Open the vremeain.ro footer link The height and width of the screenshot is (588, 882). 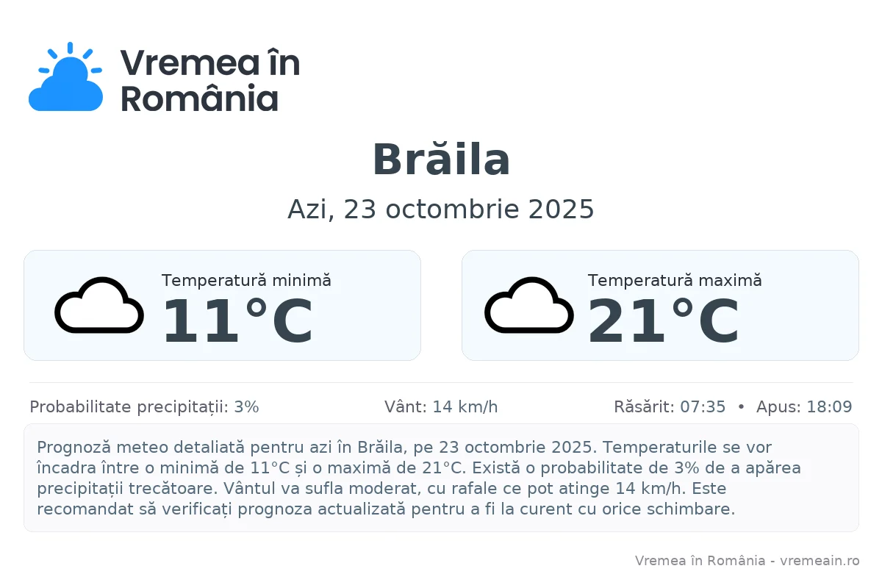tap(820, 560)
